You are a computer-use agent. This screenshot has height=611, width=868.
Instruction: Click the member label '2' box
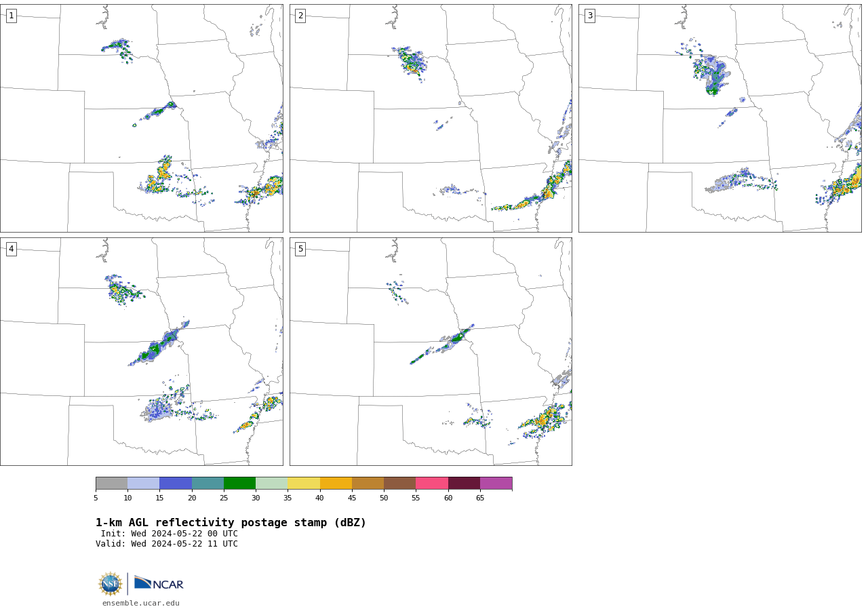pos(300,16)
